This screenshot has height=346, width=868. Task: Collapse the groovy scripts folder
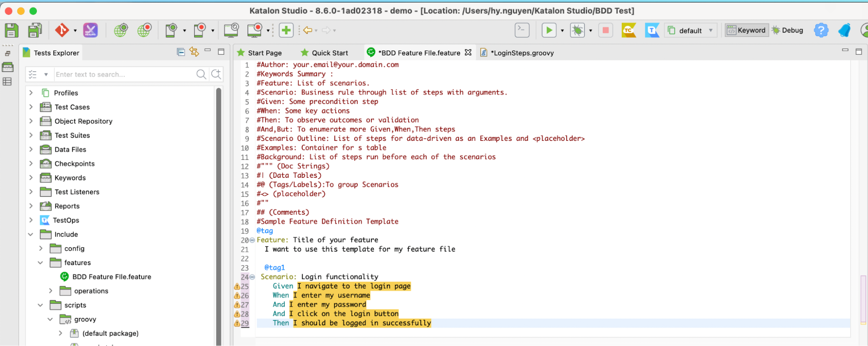pyautogui.click(x=50, y=319)
